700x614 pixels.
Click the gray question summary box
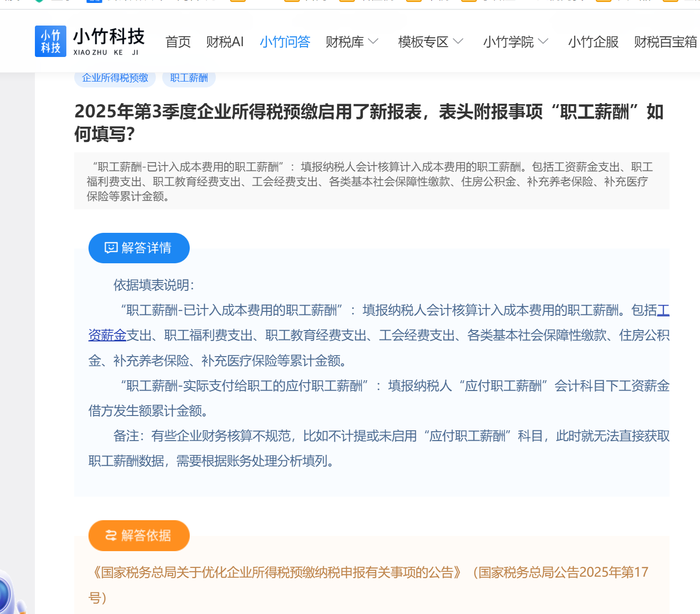point(371,181)
